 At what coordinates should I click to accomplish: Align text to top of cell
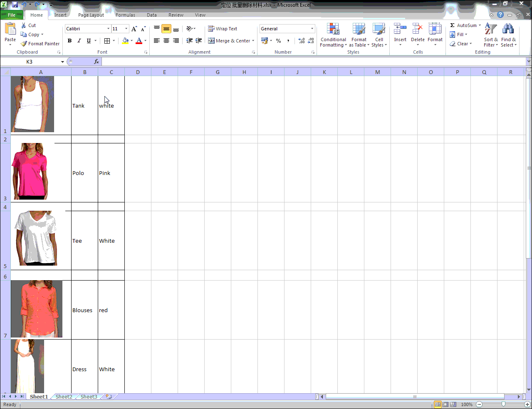click(x=157, y=29)
